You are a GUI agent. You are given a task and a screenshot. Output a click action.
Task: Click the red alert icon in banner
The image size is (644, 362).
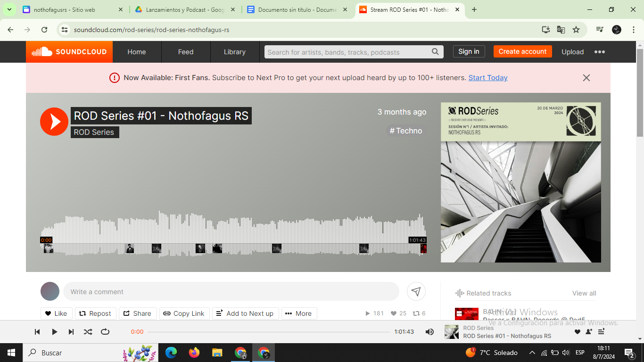click(114, 78)
